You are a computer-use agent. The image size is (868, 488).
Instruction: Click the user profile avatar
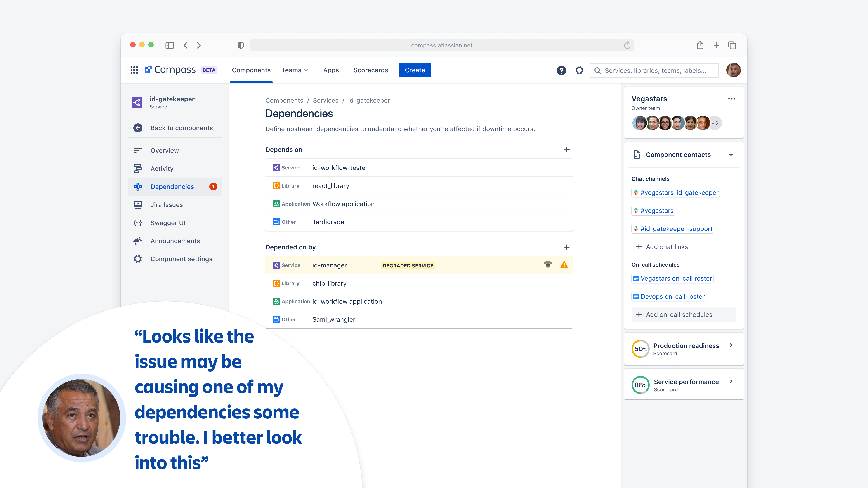point(734,70)
